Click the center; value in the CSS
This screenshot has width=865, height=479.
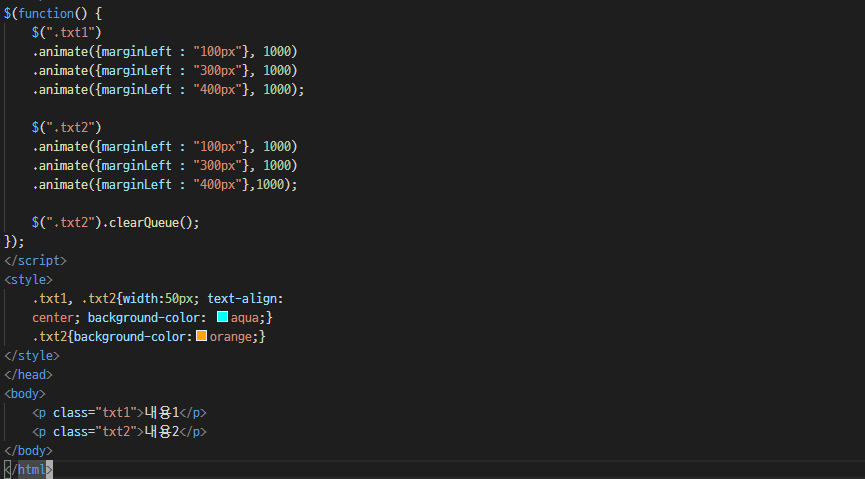click(56, 317)
